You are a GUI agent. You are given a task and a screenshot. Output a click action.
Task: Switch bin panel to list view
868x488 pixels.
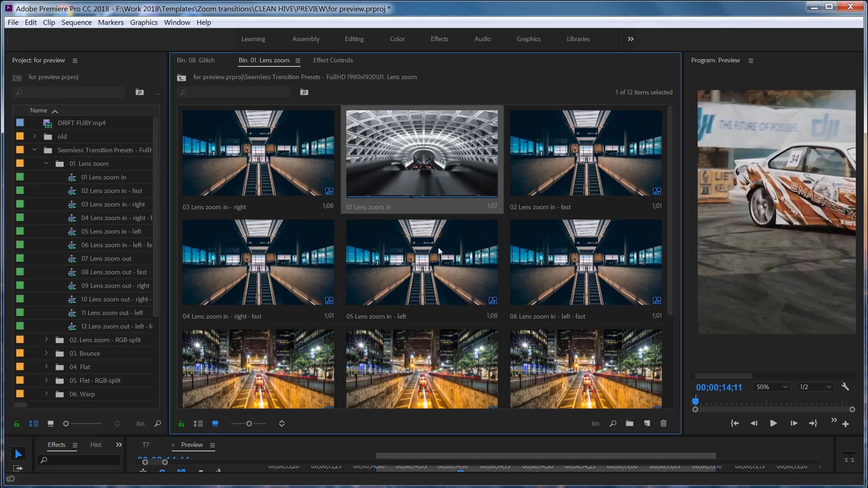pos(198,424)
